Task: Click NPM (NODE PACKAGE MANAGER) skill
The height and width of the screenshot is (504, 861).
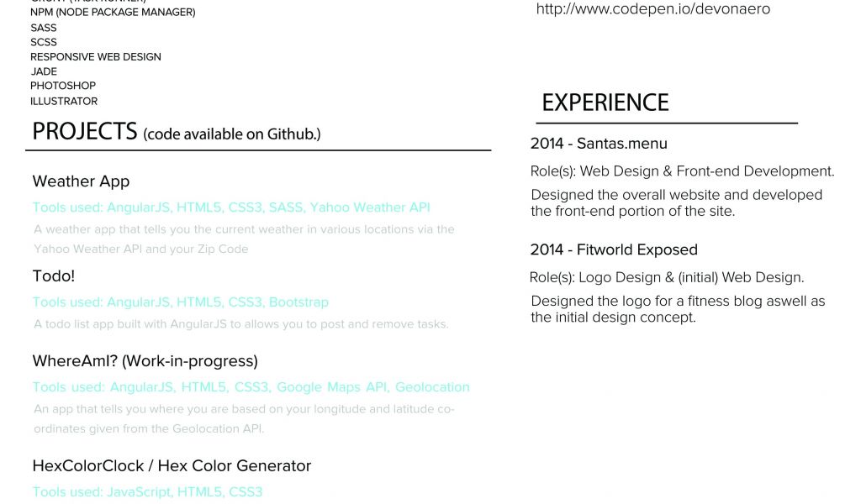Action: [113, 12]
